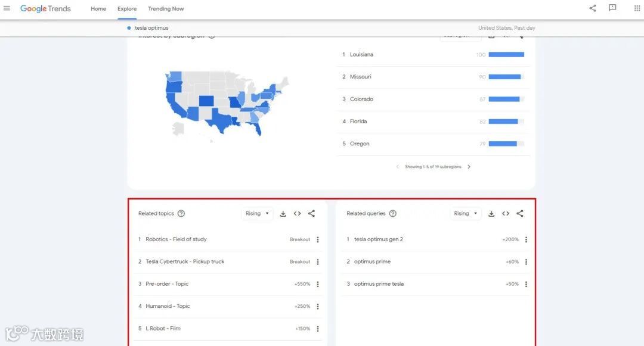
Task: Open optimus prime query
Action: pos(372,261)
